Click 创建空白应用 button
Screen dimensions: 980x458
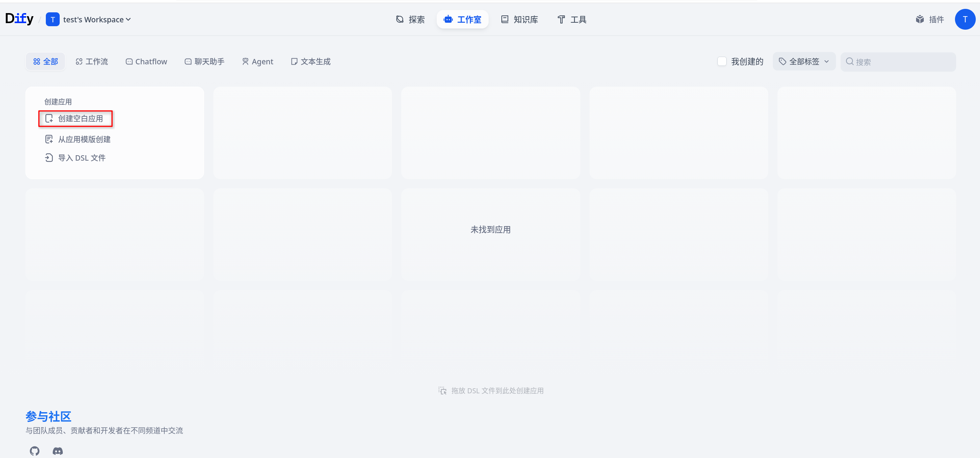click(75, 119)
